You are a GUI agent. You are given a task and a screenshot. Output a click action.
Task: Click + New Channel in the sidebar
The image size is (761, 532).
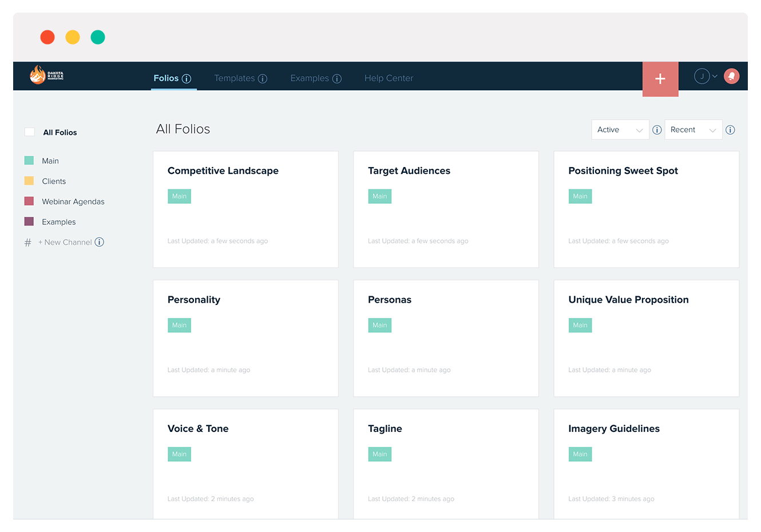pyautogui.click(x=65, y=242)
